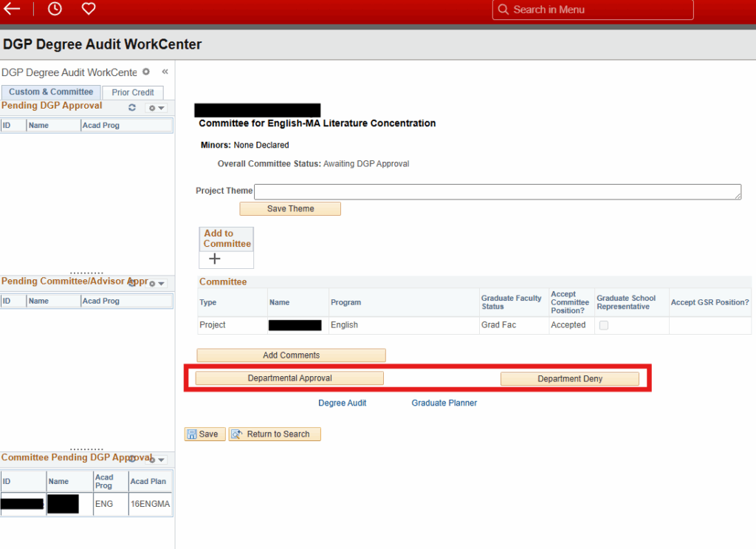Click the Departmental Approval button
756x549 pixels.
(x=289, y=378)
